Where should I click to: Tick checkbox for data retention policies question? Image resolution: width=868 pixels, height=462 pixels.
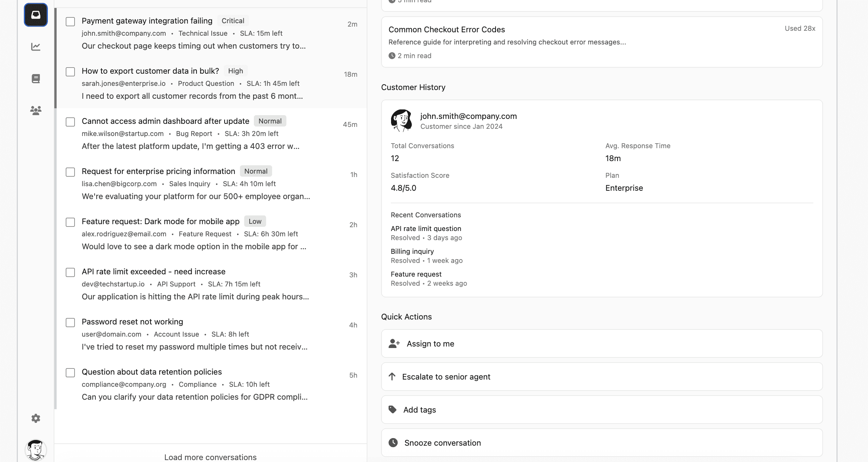pyautogui.click(x=70, y=373)
